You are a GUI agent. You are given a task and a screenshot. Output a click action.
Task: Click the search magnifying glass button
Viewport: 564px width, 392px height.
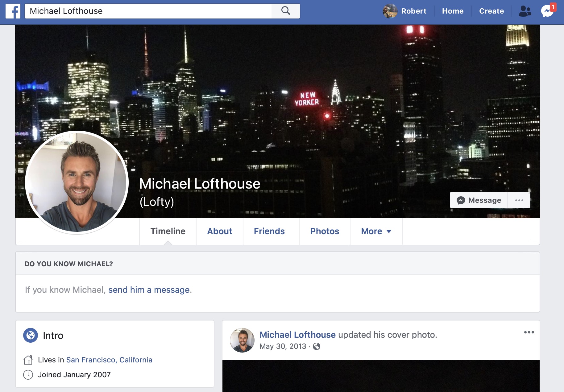pos(286,11)
